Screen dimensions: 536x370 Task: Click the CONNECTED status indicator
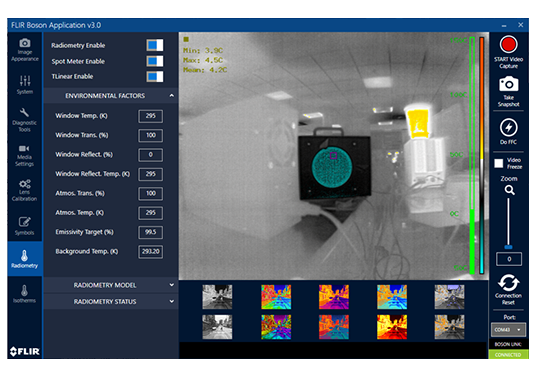pyautogui.click(x=508, y=355)
